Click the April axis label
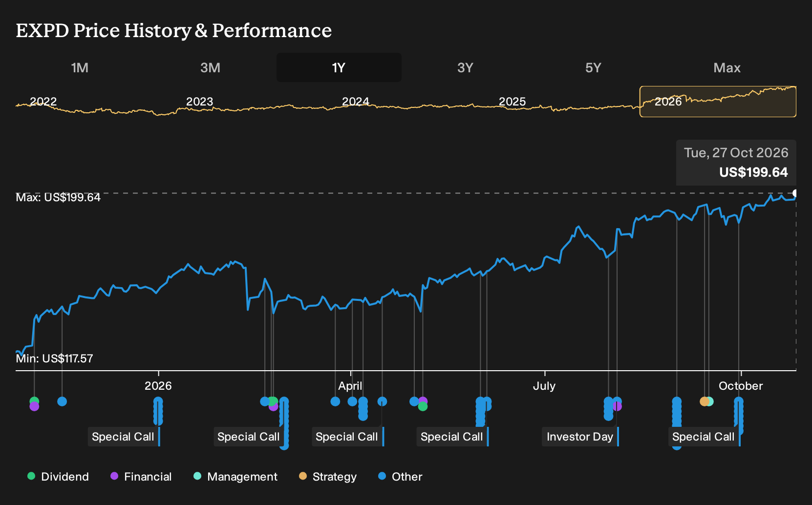This screenshot has height=505, width=812. pyautogui.click(x=350, y=386)
